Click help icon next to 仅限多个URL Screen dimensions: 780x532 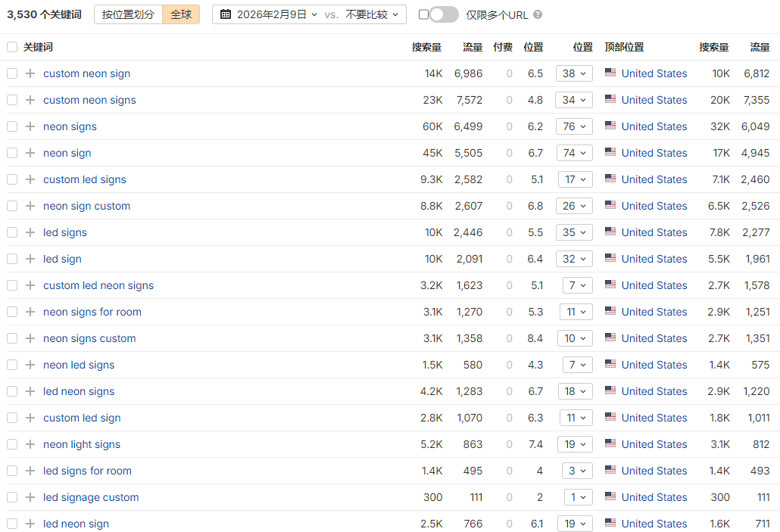(538, 15)
